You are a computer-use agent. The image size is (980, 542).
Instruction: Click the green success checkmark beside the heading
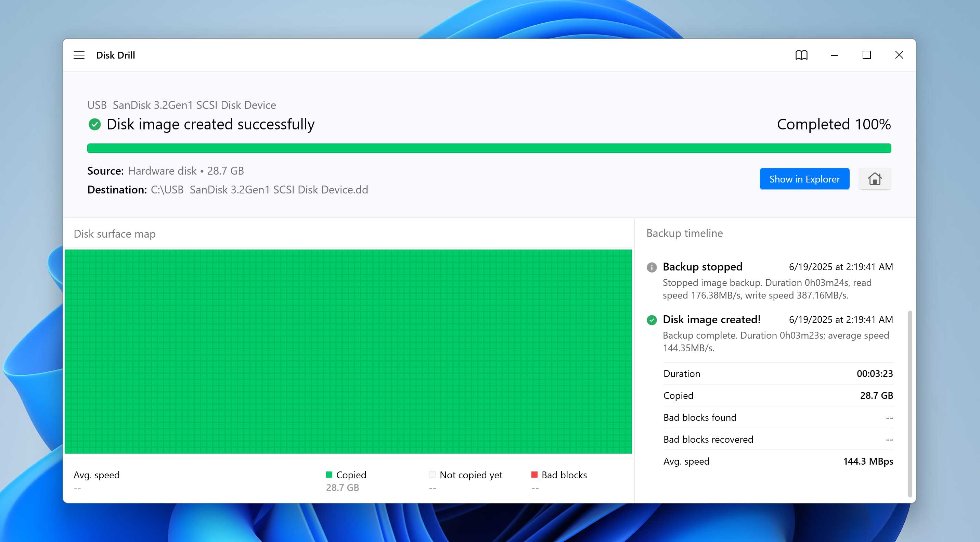94,125
